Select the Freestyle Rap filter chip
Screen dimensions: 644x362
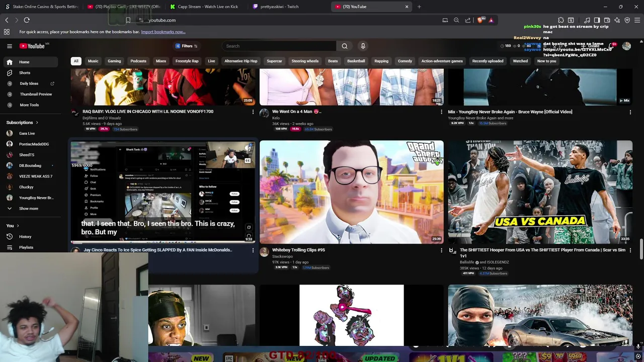pyautogui.click(x=187, y=61)
